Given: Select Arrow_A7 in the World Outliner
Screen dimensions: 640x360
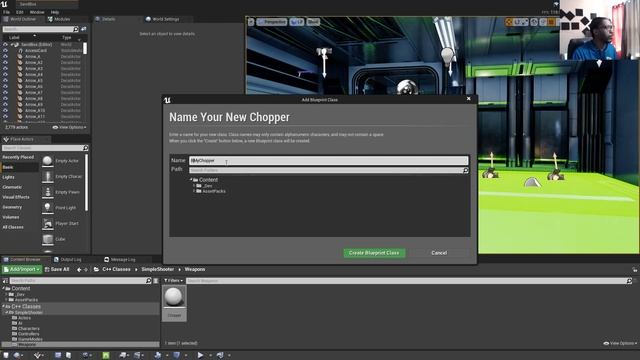Looking at the screenshot, I should click(33, 93).
